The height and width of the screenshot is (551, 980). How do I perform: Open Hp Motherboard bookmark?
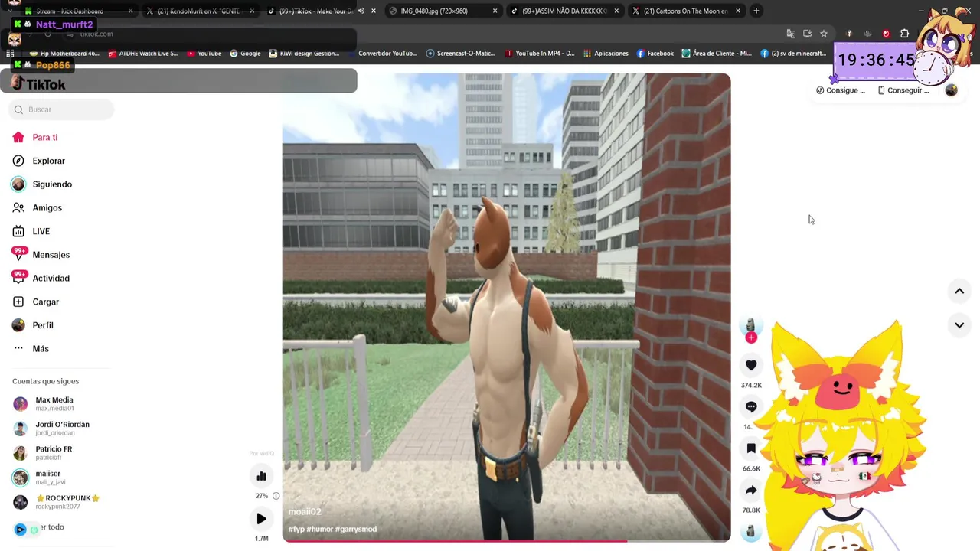pyautogui.click(x=64, y=54)
